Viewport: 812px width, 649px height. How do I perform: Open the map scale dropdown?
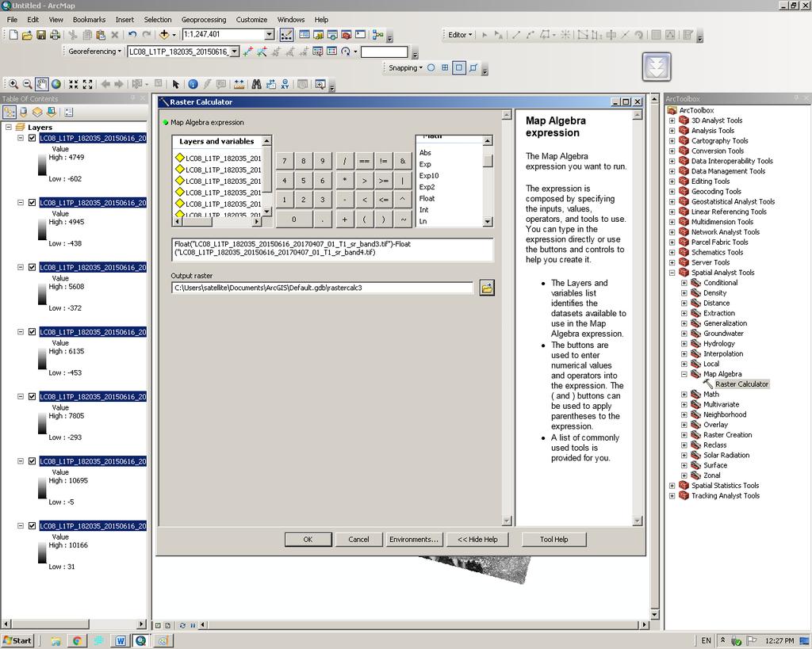tap(270, 35)
